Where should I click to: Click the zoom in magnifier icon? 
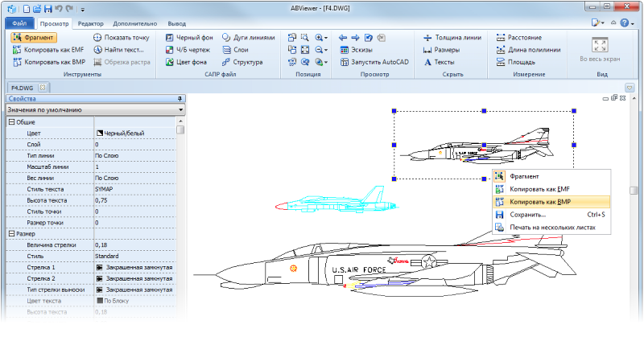coord(319,37)
